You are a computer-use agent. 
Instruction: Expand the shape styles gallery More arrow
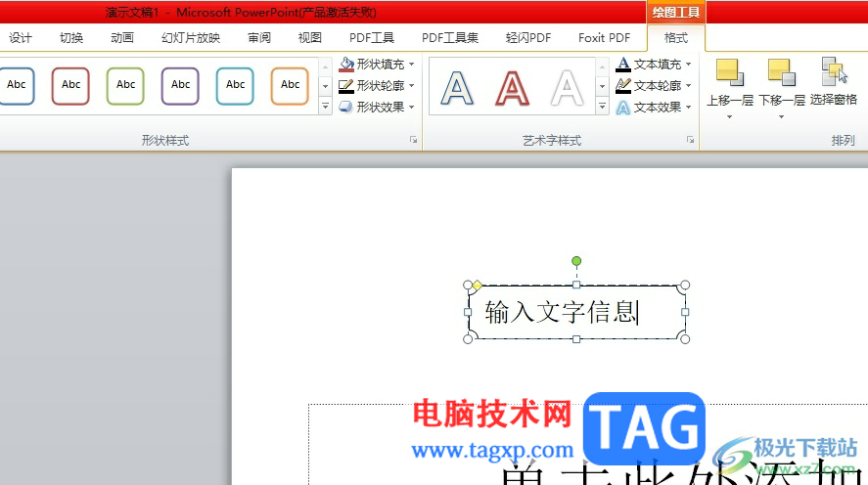326,107
